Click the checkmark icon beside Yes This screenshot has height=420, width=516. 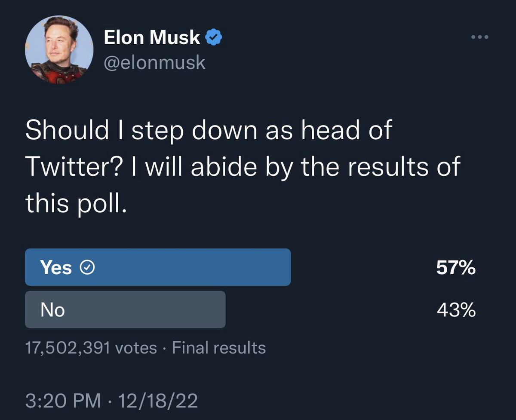(88, 268)
